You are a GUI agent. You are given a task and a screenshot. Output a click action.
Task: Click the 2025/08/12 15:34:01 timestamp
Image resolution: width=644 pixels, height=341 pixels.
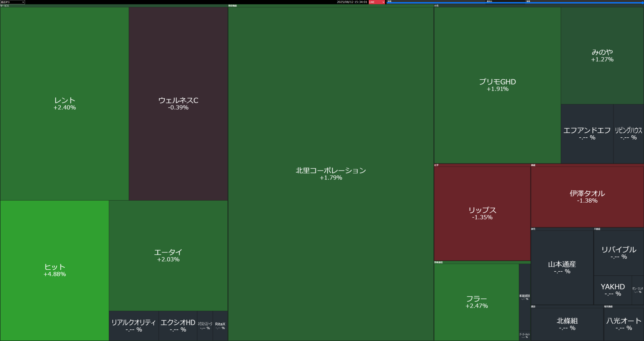[x=352, y=2]
